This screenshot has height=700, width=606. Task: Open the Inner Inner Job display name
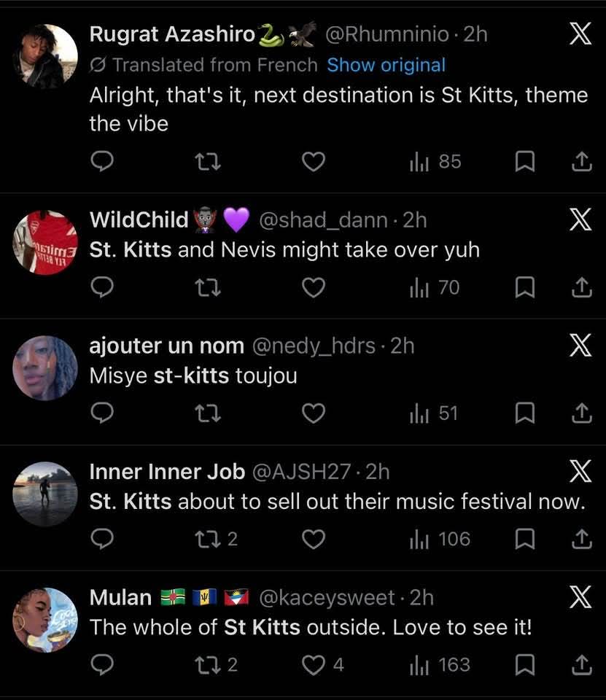point(167,472)
